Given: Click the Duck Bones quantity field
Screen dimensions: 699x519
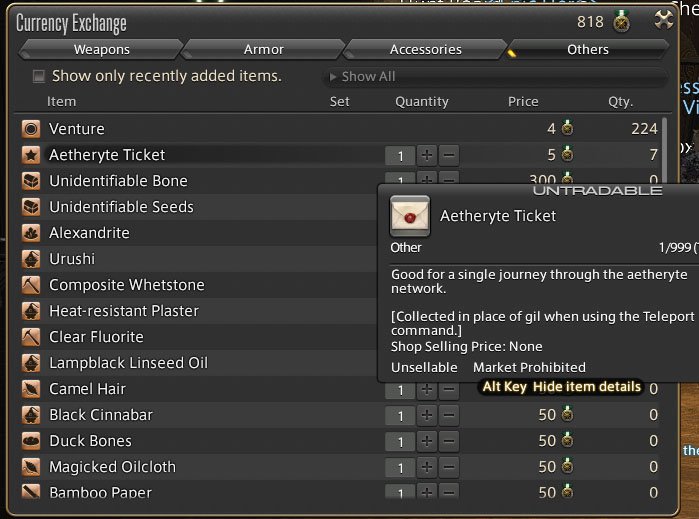Looking at the screenshot, I should click(x=400, y=441).
